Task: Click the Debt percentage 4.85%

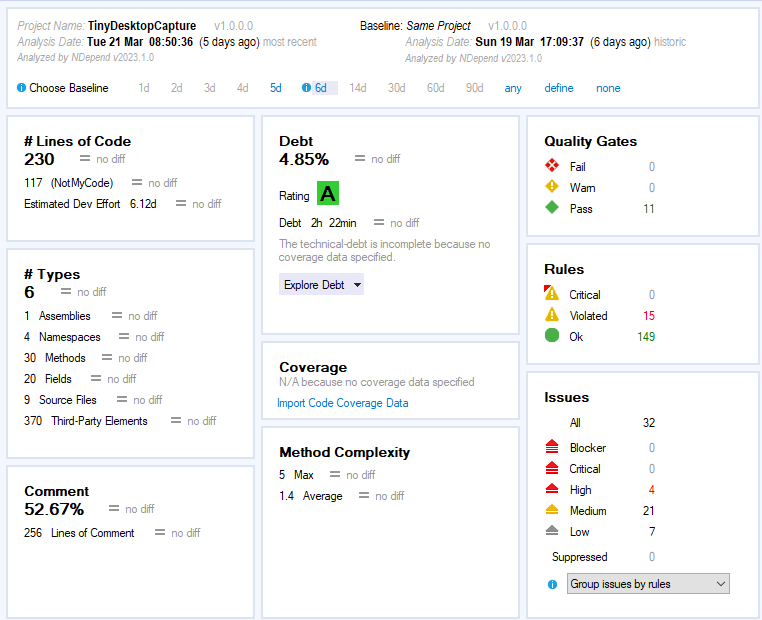Action: click(x=304, y=159)
